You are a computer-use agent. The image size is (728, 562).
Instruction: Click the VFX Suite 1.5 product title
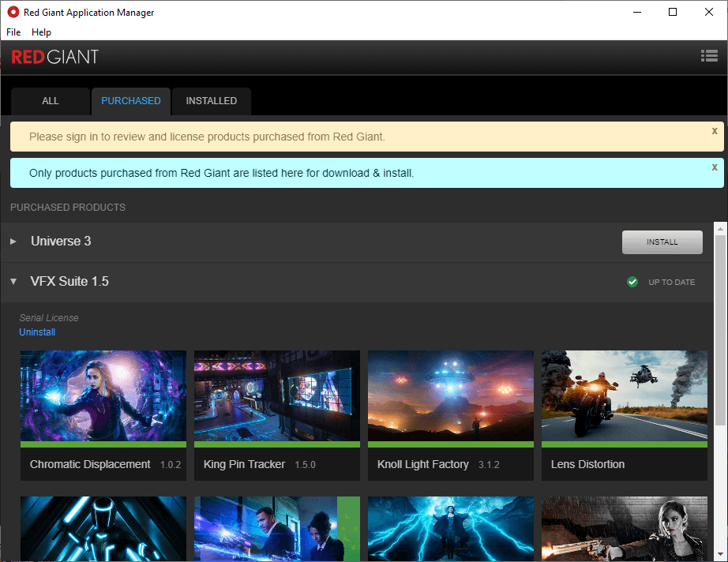[x=69, y=281]
